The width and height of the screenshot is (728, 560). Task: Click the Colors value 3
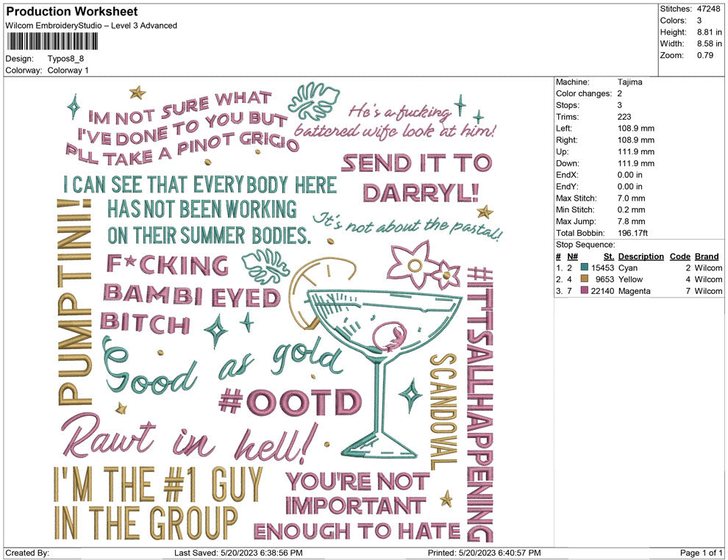click(x=699, y=21)
